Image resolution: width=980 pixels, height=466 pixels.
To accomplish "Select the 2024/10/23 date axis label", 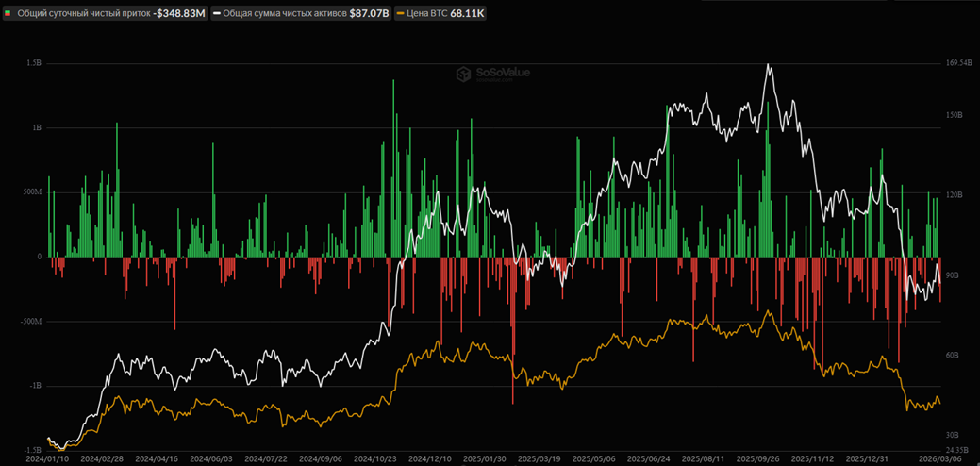I will 374,459.
